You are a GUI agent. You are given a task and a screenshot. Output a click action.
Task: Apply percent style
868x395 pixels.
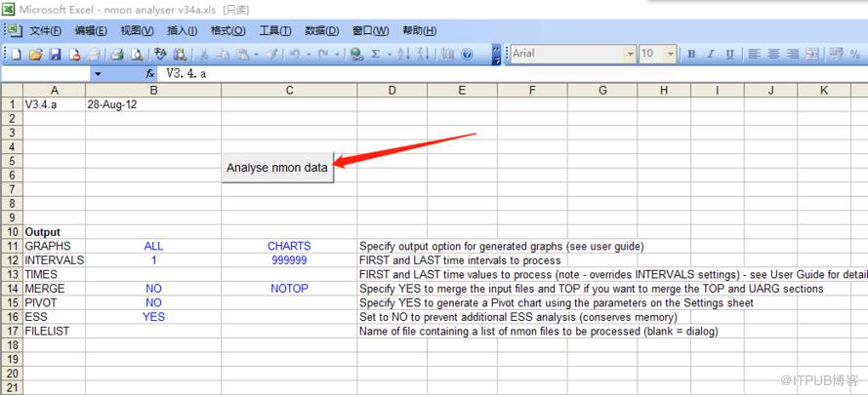[x=855, y=55]
